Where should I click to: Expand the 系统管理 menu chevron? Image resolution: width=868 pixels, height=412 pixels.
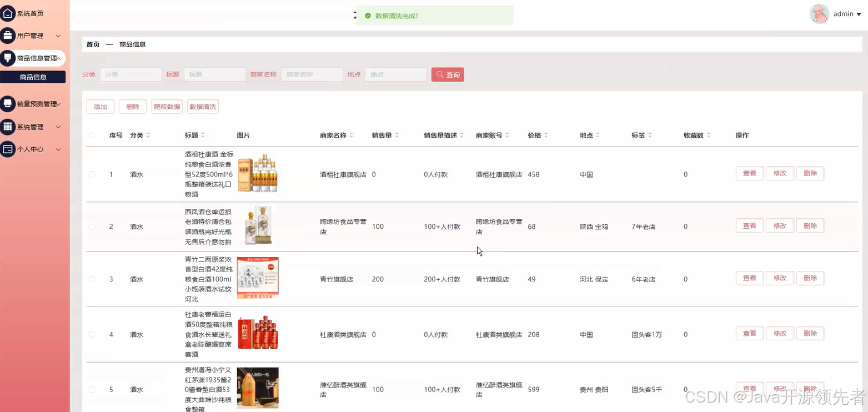coord(58,127)
